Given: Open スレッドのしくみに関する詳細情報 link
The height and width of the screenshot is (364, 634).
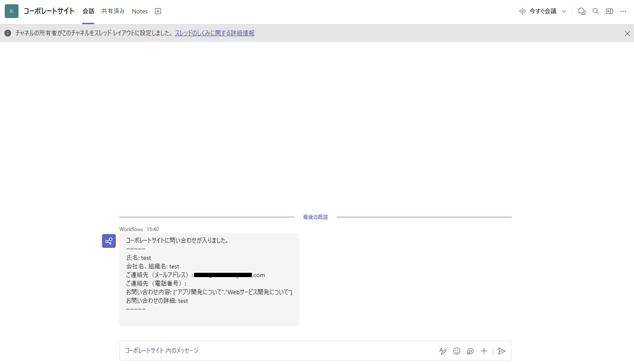Looking at the screenshot, I should (x=214, y=33).
